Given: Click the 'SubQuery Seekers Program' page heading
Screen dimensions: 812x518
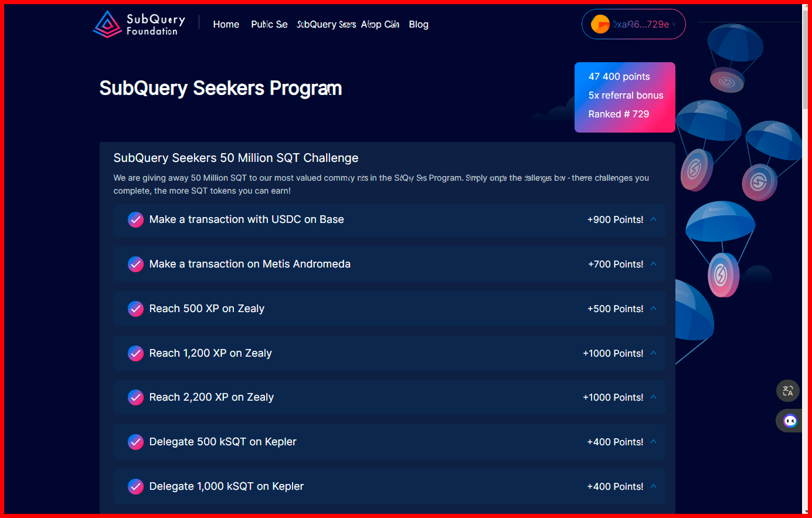Looking at the screenshot, I should pyautogui.click(x=220, y=88).
